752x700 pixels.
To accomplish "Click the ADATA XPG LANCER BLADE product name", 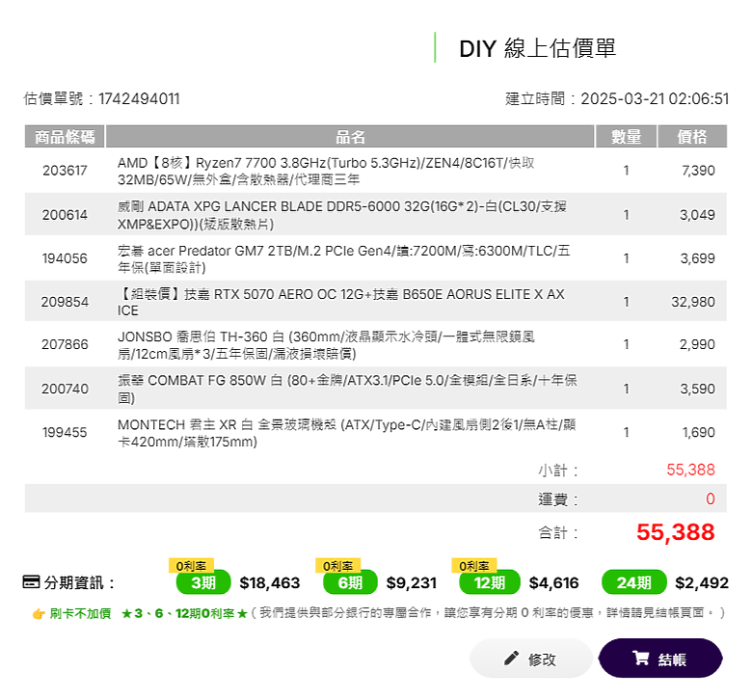I will (342, 215).
